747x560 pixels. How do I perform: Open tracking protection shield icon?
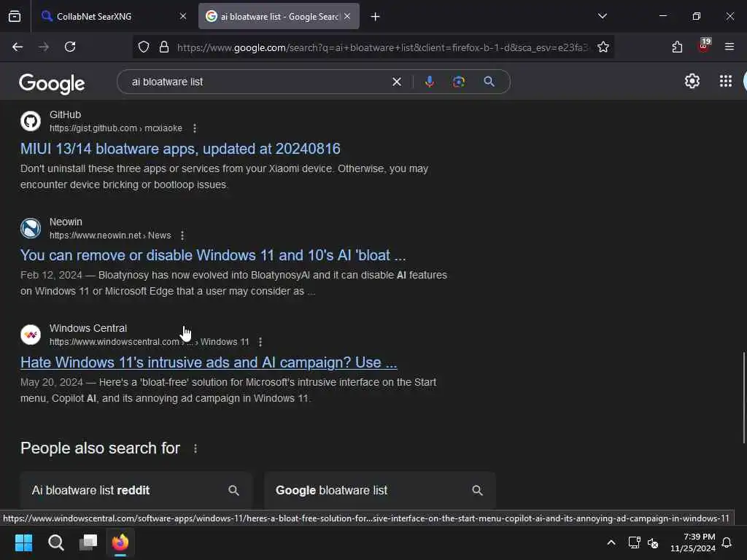pos(144,47)
